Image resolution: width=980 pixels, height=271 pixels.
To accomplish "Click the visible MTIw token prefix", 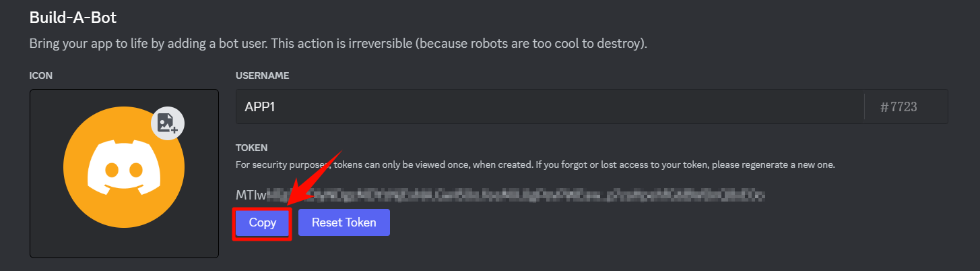I will 251,195.
